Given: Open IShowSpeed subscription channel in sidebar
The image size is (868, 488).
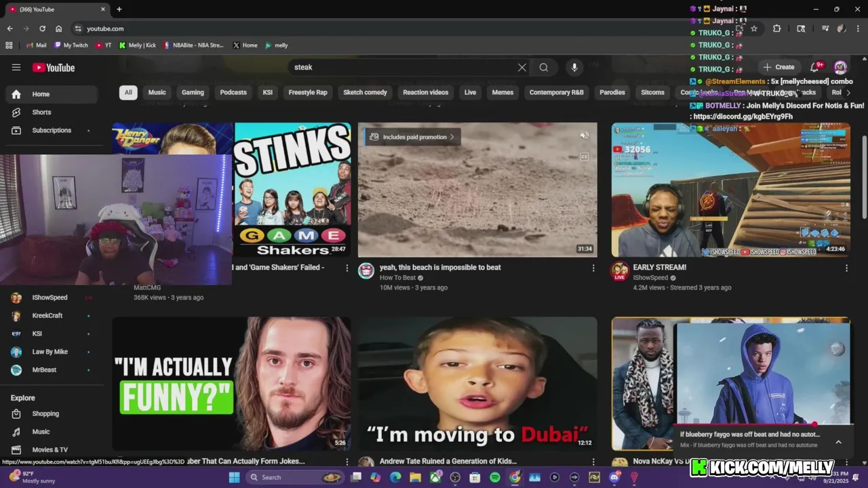Looking at the screenshot, I should (51, 298).
